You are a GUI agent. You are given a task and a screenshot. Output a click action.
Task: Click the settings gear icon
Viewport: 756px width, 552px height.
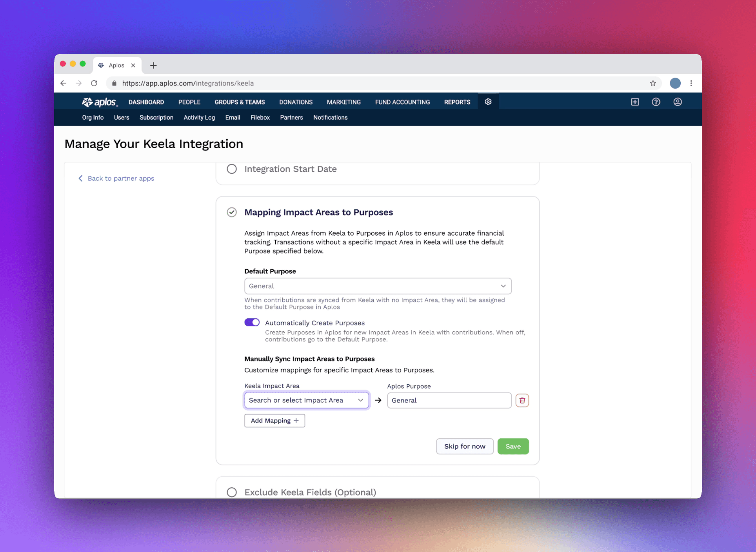point(488,102)
